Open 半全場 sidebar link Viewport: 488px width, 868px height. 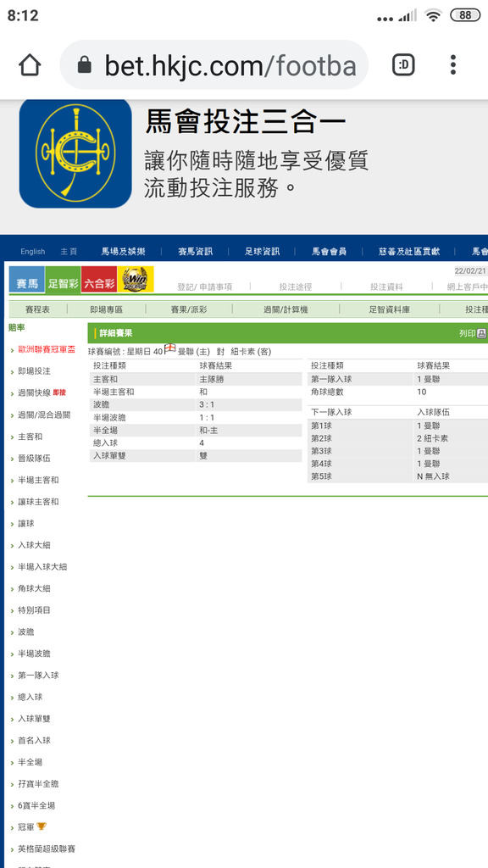[30, 762]
